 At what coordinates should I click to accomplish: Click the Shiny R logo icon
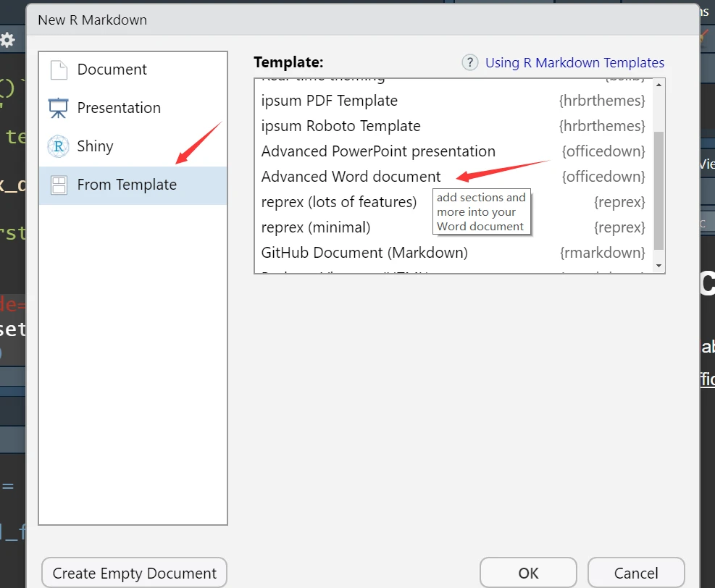click(x=59, y=146)
